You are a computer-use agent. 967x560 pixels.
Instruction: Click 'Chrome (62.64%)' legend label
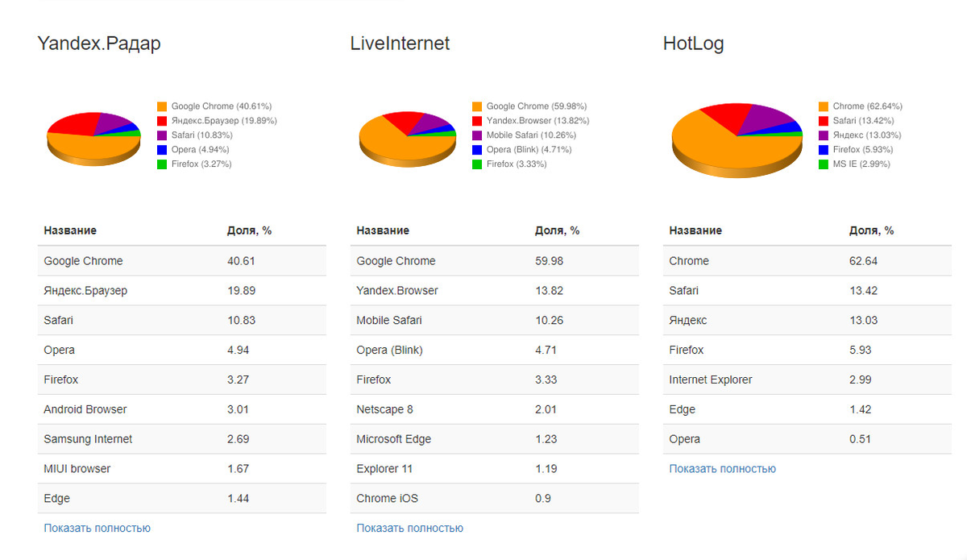pyautogui.click(x=867, y=106)
